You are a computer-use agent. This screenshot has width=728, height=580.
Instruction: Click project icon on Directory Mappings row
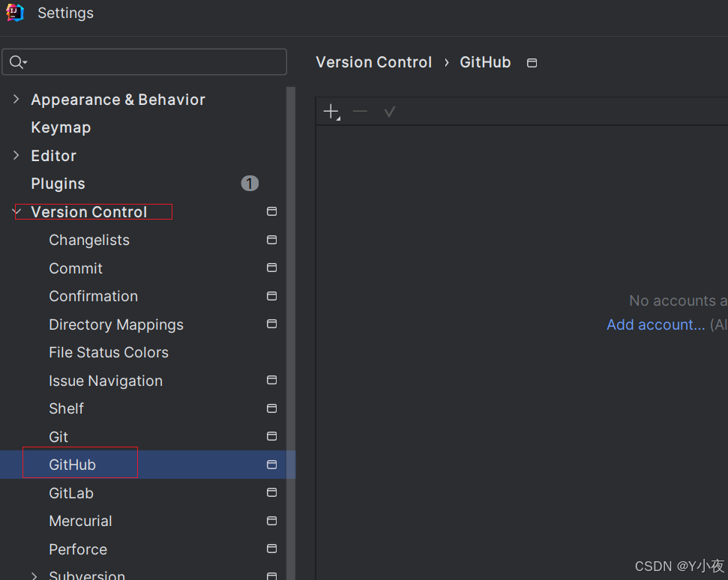pos(271,324)
